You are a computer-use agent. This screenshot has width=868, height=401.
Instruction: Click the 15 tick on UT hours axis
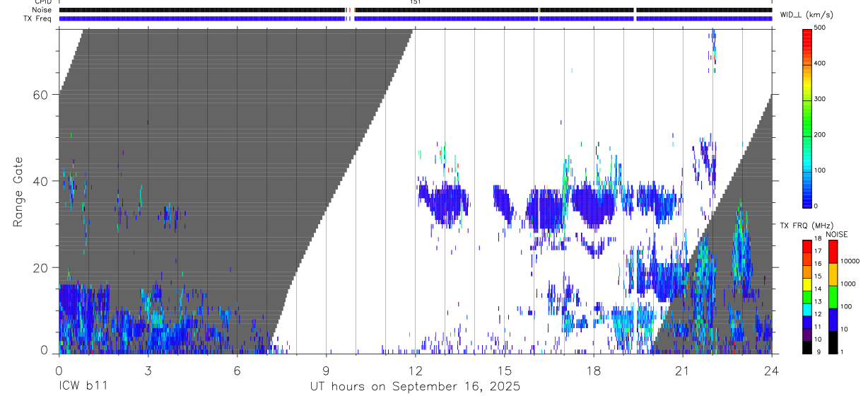click(504, 370)
